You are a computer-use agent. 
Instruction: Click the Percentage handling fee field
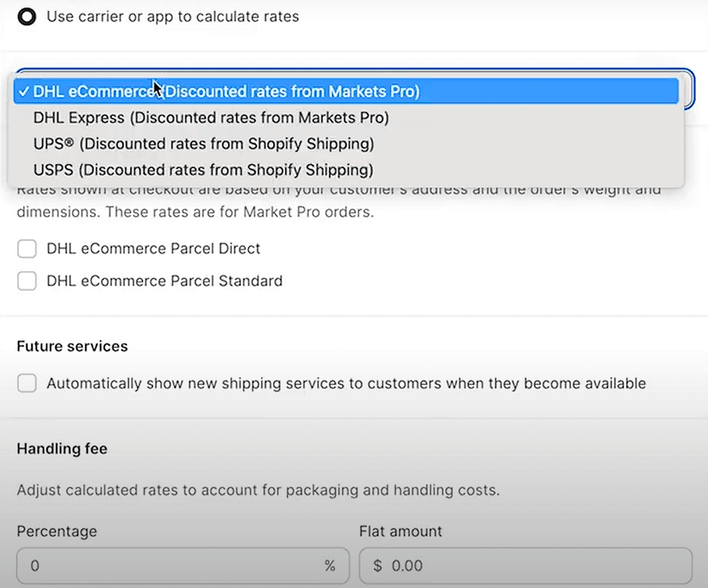(183, 565)
